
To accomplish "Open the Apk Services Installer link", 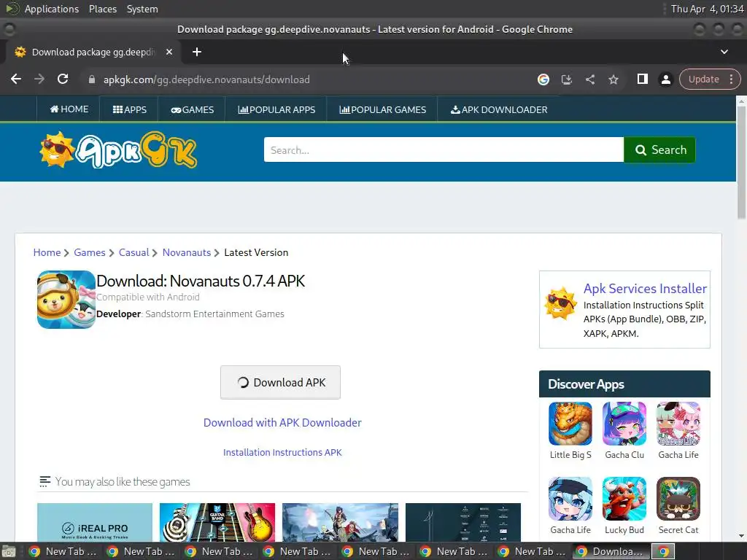I will (x=645, y=289).
